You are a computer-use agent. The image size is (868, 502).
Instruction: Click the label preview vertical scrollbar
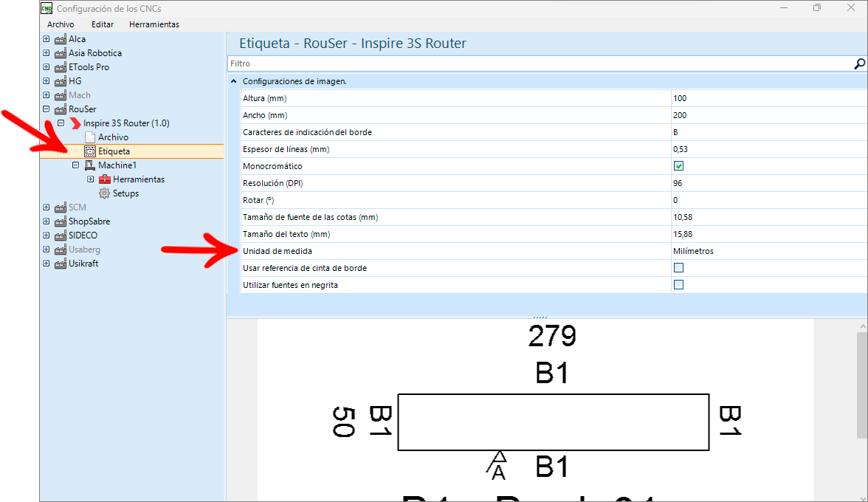tap(862, 384)
